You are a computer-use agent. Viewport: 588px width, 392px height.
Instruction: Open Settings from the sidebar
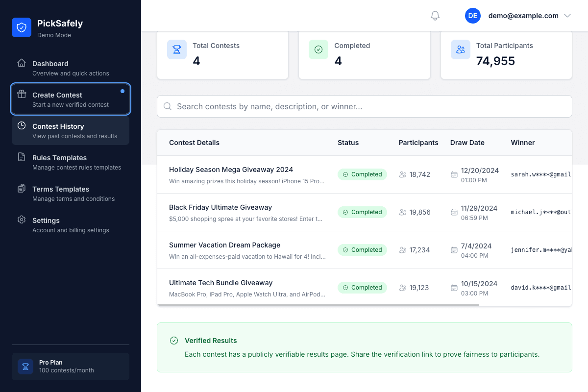71,224
